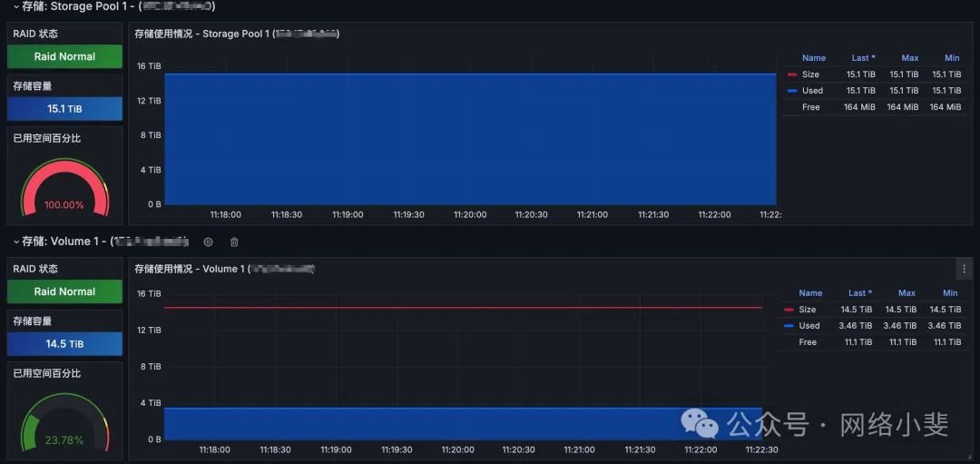Click Raid Normal status in Storage Pool section

64,56
